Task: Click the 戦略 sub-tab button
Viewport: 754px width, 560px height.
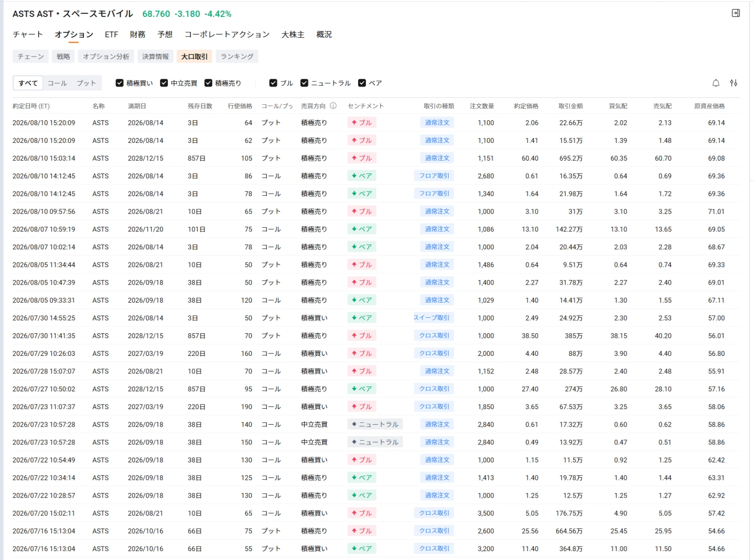Action: (x=63, y=57)
